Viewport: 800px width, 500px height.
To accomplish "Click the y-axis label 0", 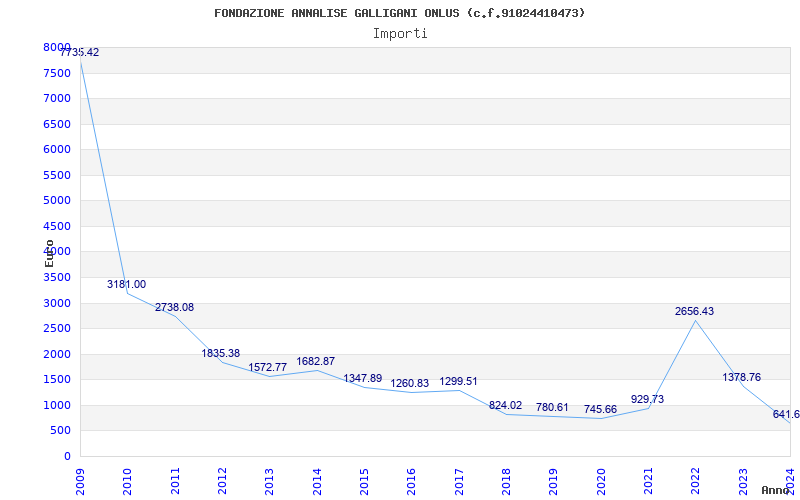I will (67, 456).
